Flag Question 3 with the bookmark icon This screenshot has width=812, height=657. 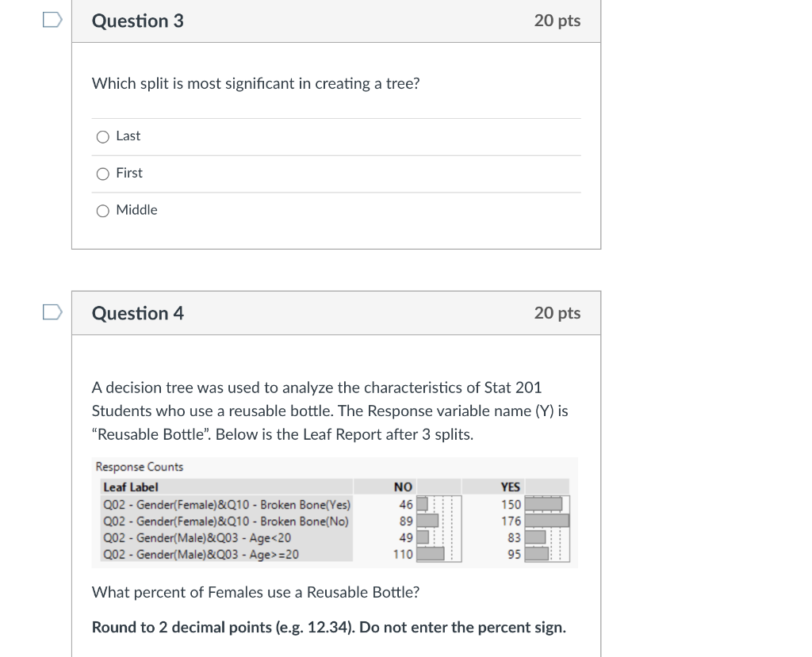point(52,20)
